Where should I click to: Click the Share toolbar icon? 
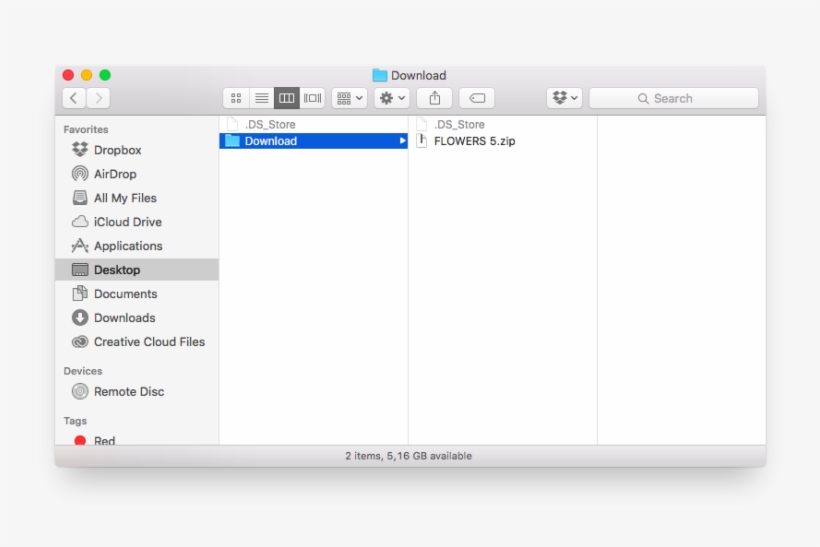pos(435,98)
